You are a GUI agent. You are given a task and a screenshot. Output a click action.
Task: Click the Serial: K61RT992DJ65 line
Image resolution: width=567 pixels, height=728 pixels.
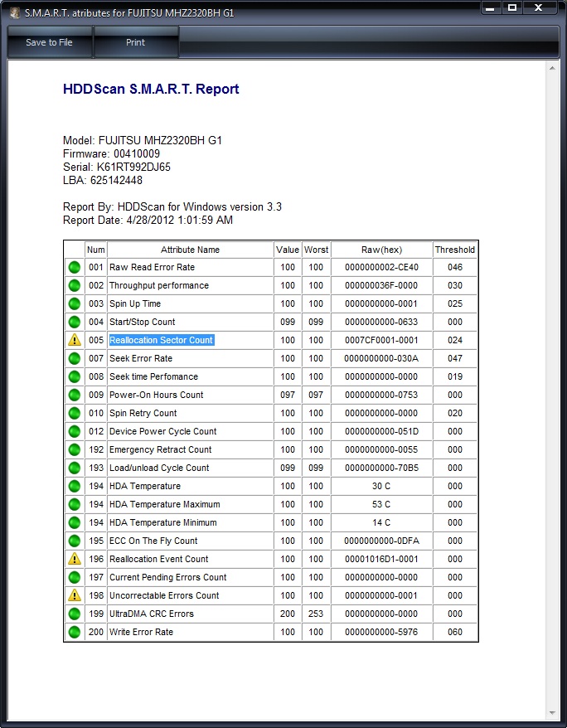117,167
